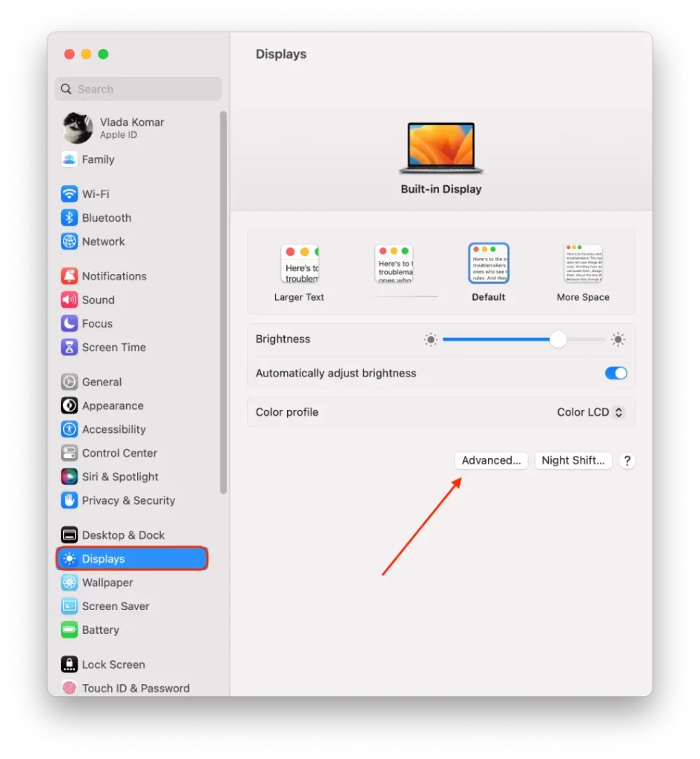Screen dimensions: 700x759
Task: Open the Sound speaker icon
Action: (x=69, y=299)
